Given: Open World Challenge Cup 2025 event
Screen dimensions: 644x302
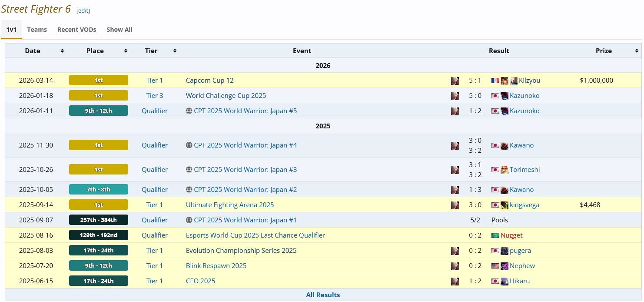Looking at the screenshot, I should [x=226, y=96].
